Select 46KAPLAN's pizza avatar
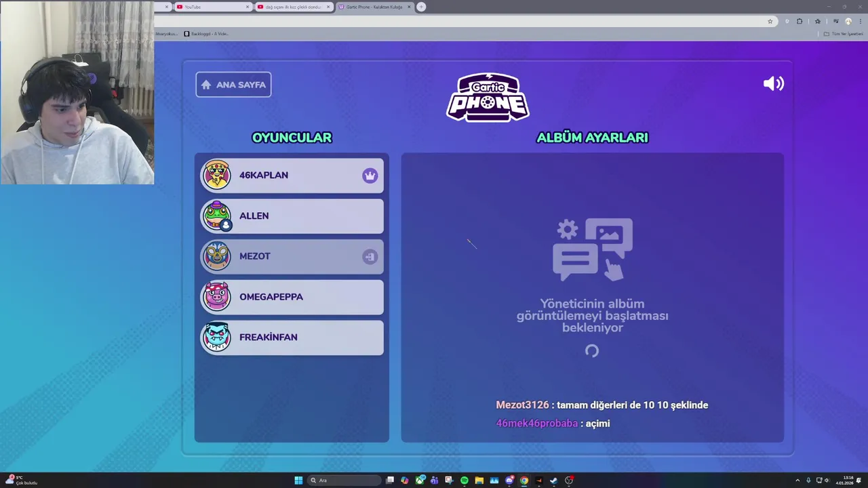This screenshot has height=488, width=868. [x=217, y=175]
